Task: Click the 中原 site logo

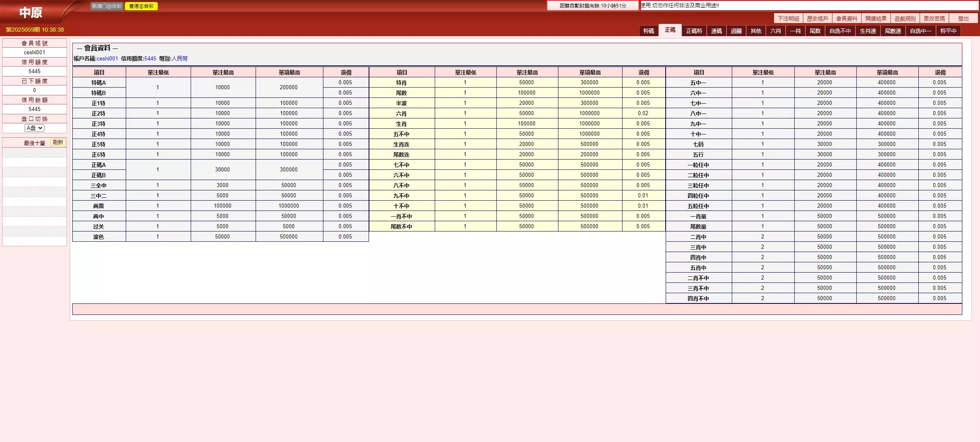Action: (31, 13)
